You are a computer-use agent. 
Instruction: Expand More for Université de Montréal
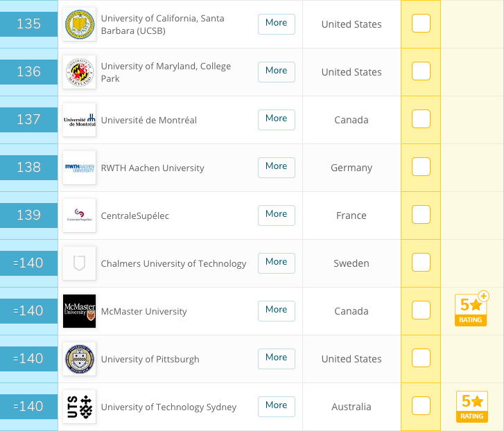tap(277, 120)
